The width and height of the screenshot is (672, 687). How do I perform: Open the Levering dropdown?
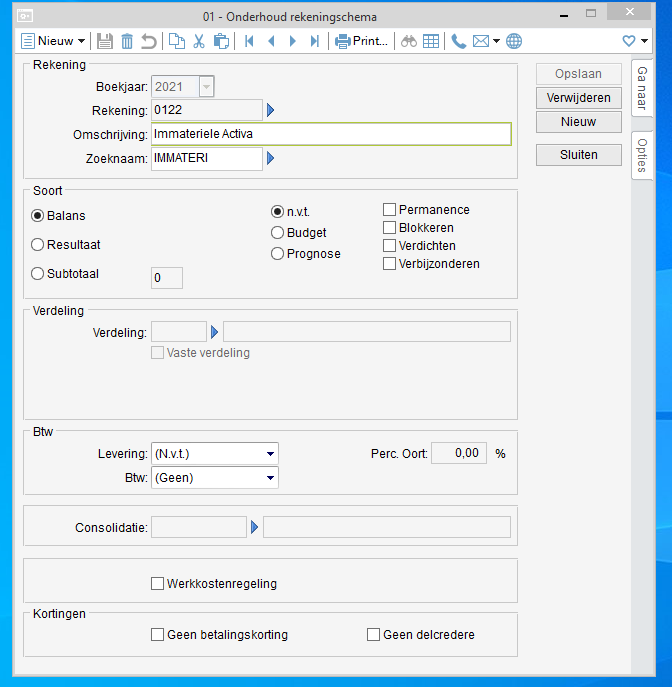pos(215,453)
